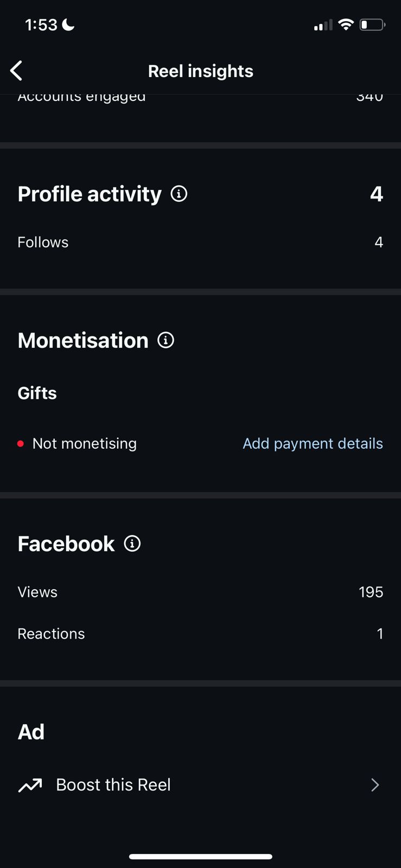The height and width of the screenshot is (868, 401).
Task: Go back using the left arrow
Action: (x=17, y=71)
